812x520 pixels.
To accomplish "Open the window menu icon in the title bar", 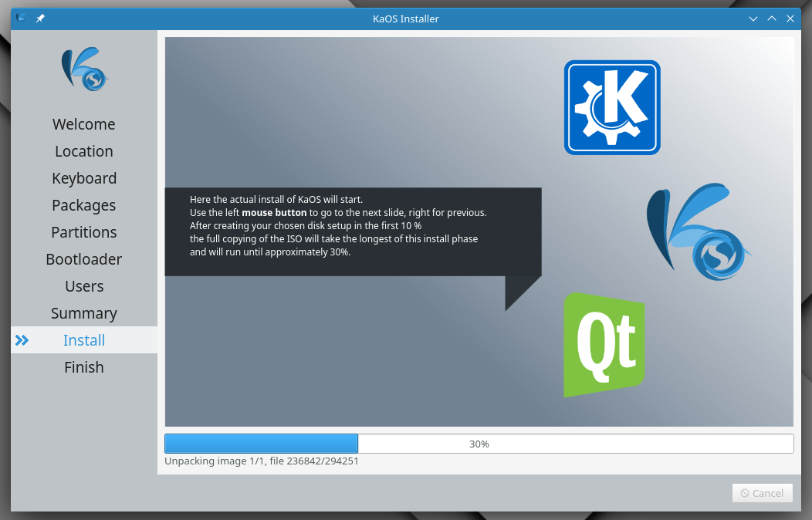I will coord(22,18).
